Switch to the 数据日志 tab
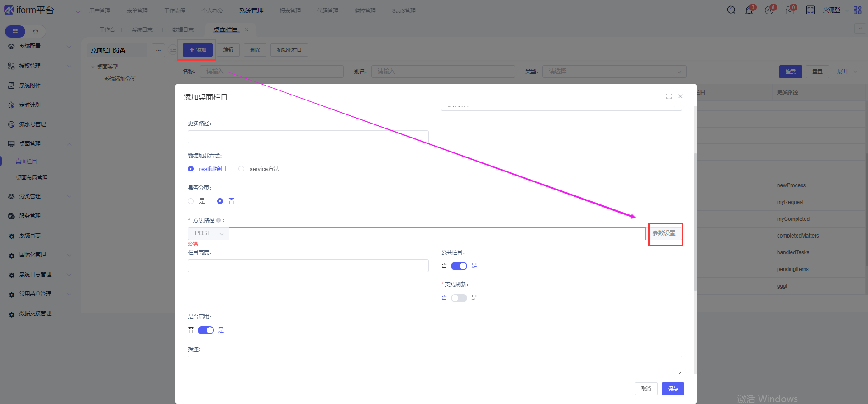Viewport: 868px width, 404px height. tap(183, 29)
